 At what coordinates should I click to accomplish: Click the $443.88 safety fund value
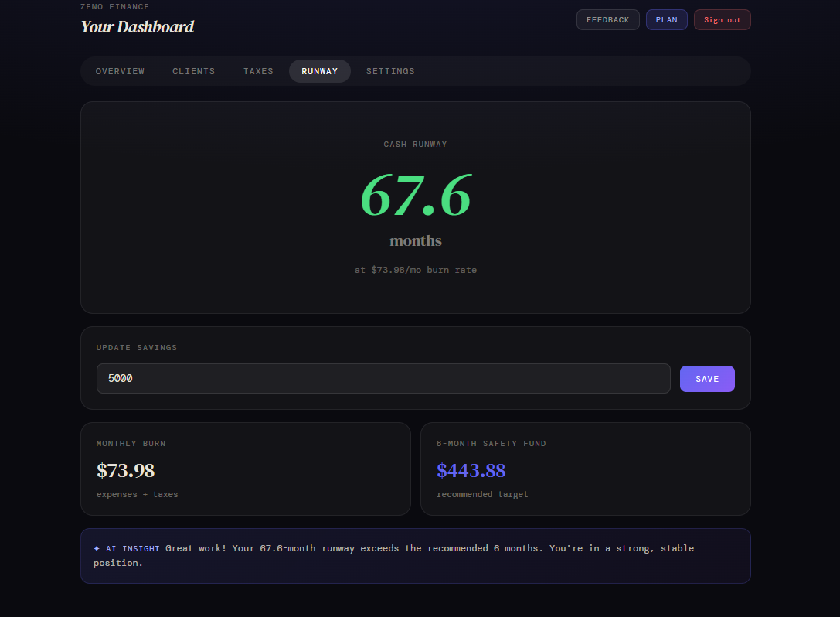pos(471,470)
